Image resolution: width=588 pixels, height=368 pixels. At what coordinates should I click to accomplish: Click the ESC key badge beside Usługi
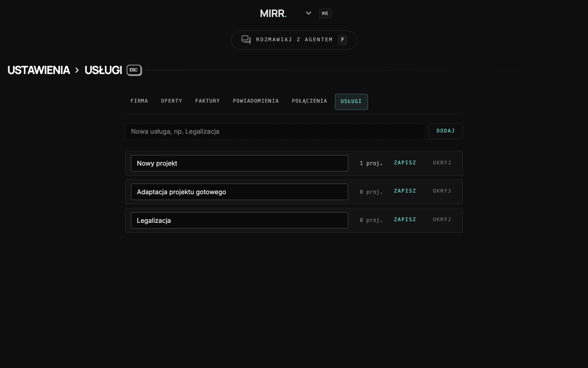coord(134,70)
